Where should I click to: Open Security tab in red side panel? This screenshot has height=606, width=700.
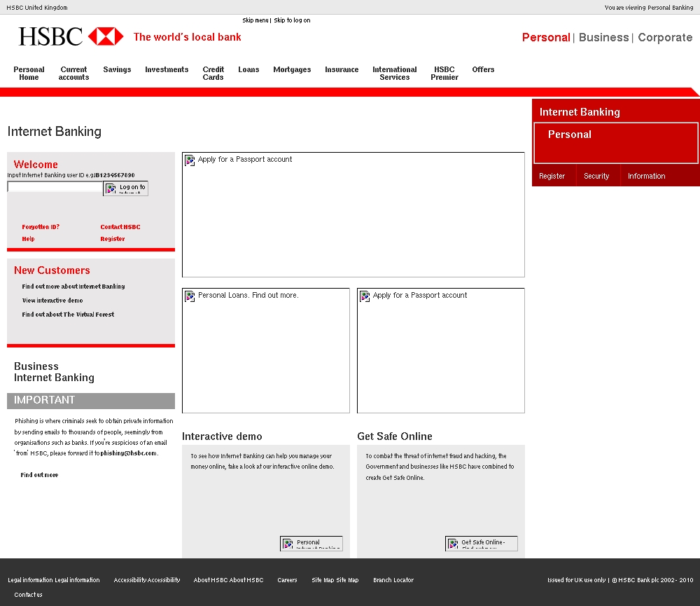coord(596,176)
